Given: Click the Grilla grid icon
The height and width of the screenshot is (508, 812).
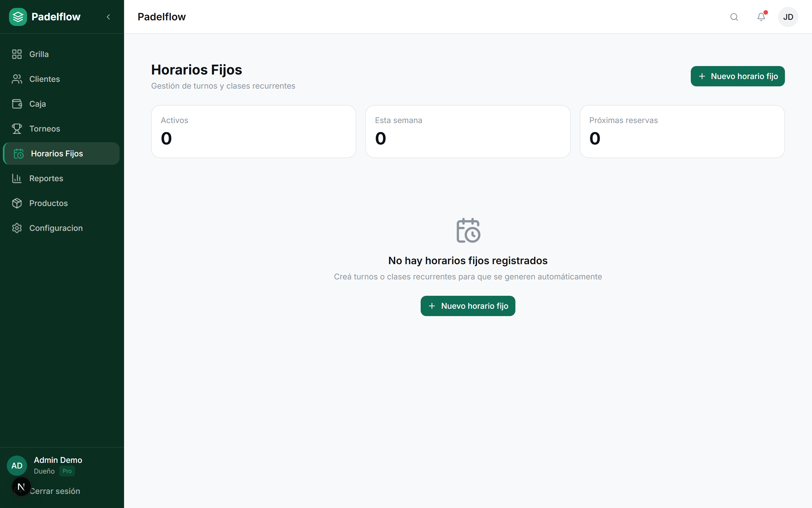Looking at the screenshot, I should 17,54.
